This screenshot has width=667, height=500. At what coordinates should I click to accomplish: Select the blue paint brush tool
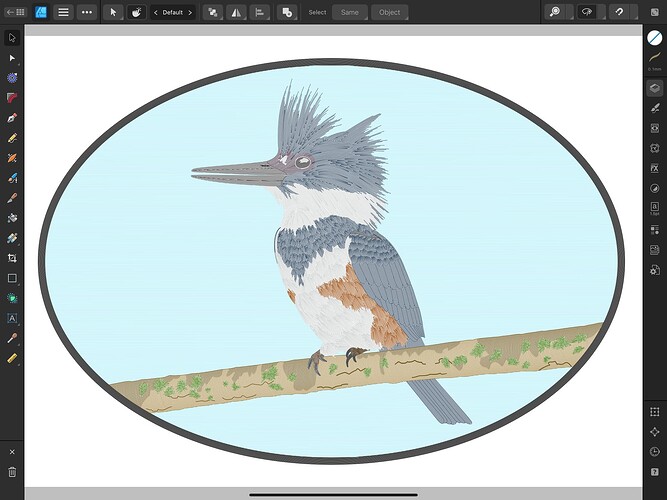point(12,178)
